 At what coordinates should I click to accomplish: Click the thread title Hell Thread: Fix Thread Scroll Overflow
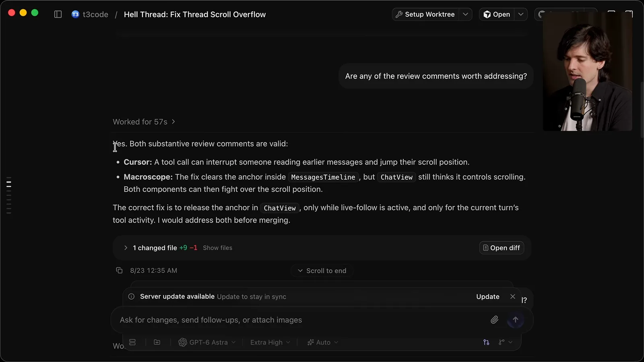point(195,14)
